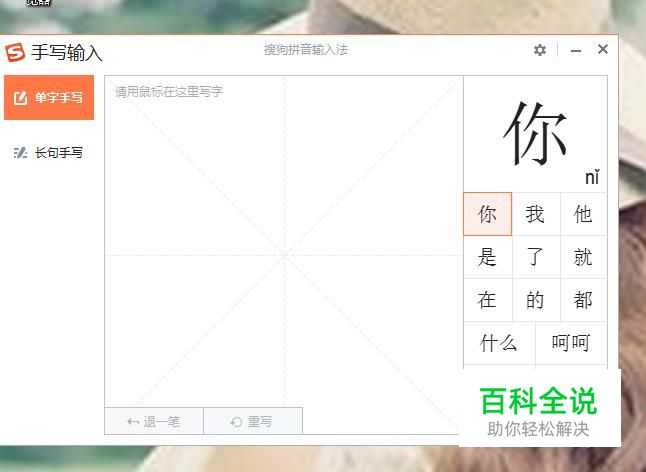Choose candidate character 的
Image resolution: width=646 pixels, height=472 pixels.
click(x=536, y=300)
